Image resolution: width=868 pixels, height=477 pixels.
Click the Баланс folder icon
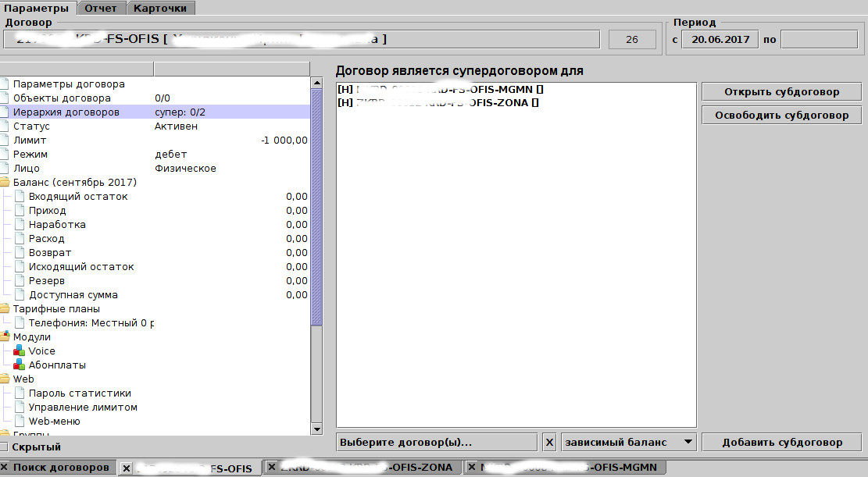pyautogui.click(x=5, y=183)
